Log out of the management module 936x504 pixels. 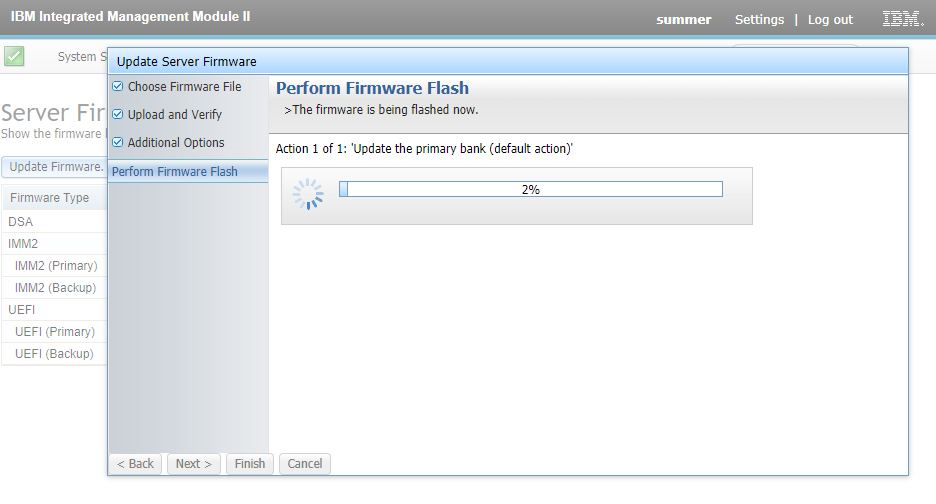[x=830, y=20]
